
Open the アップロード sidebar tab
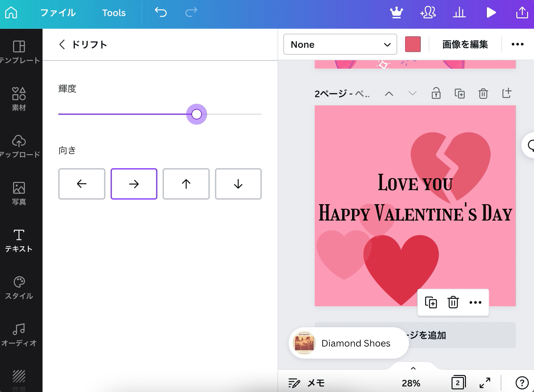coord(19,146)
